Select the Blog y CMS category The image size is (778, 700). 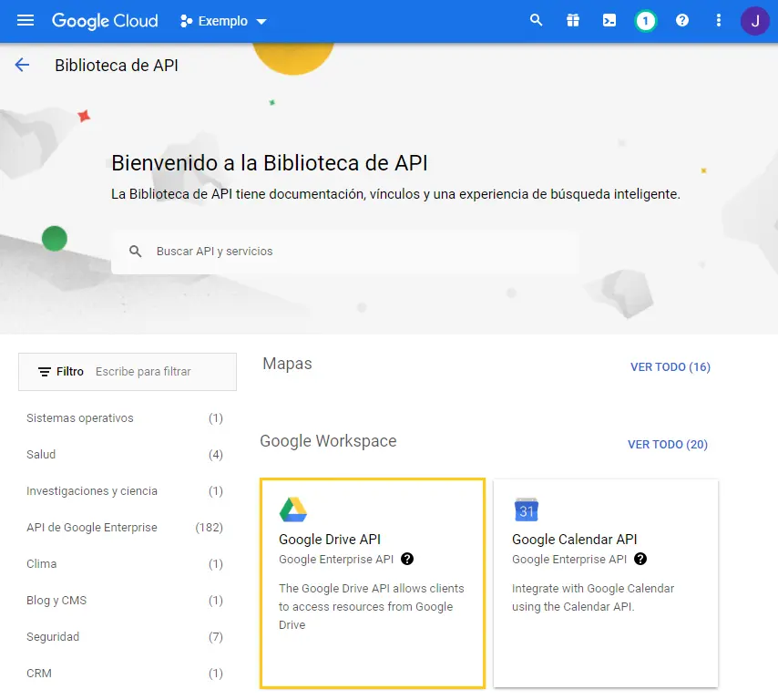[125, 601]
